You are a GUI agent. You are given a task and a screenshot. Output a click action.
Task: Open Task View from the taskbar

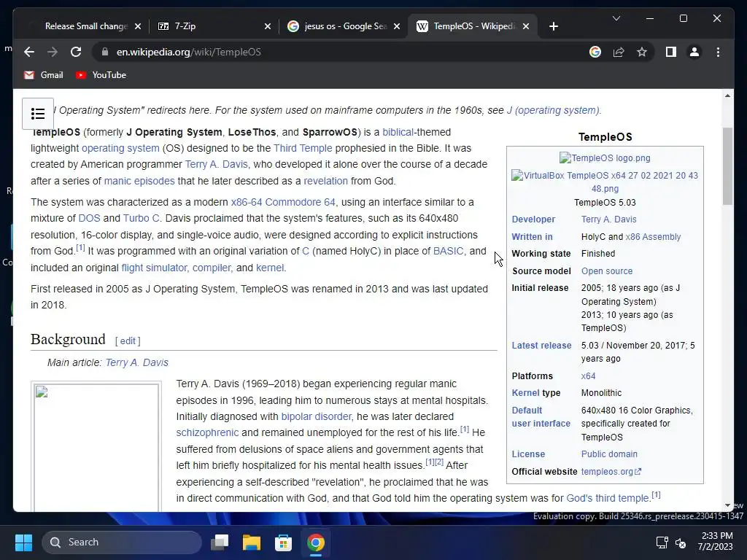click(220, 542)
